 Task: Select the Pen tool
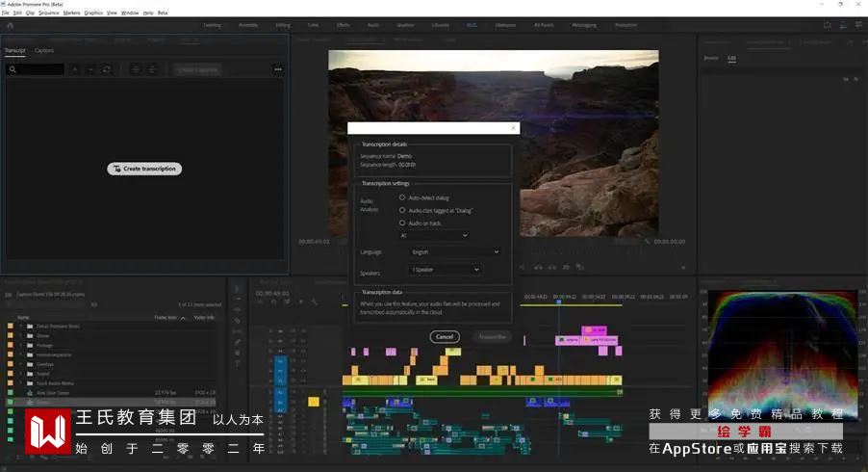[237, 342]
